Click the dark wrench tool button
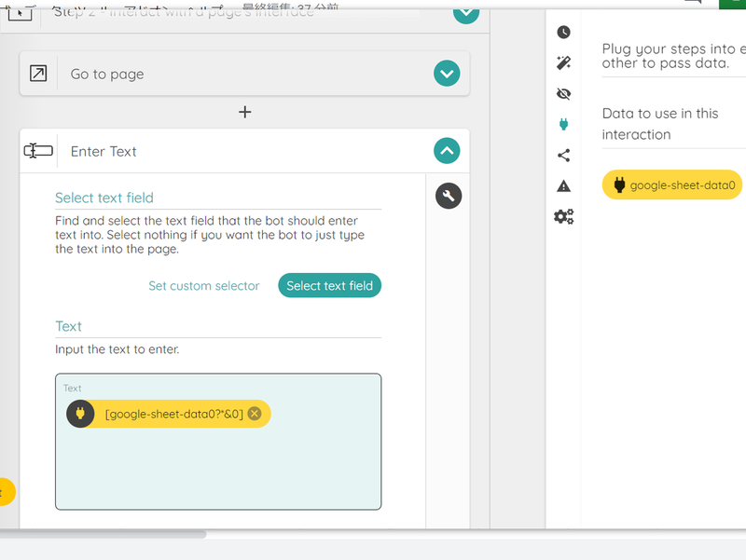Viewport: 746px width, 560px height. coord(449,196)
